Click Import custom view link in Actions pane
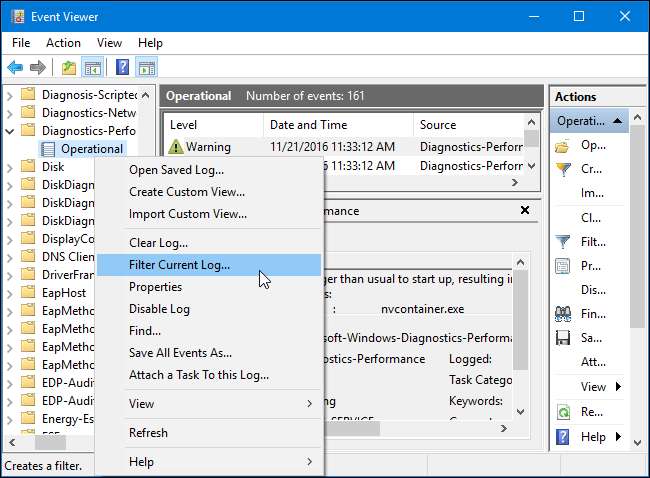Image resolution: width=650 pixels, height=478 pixels. point(592,193)
